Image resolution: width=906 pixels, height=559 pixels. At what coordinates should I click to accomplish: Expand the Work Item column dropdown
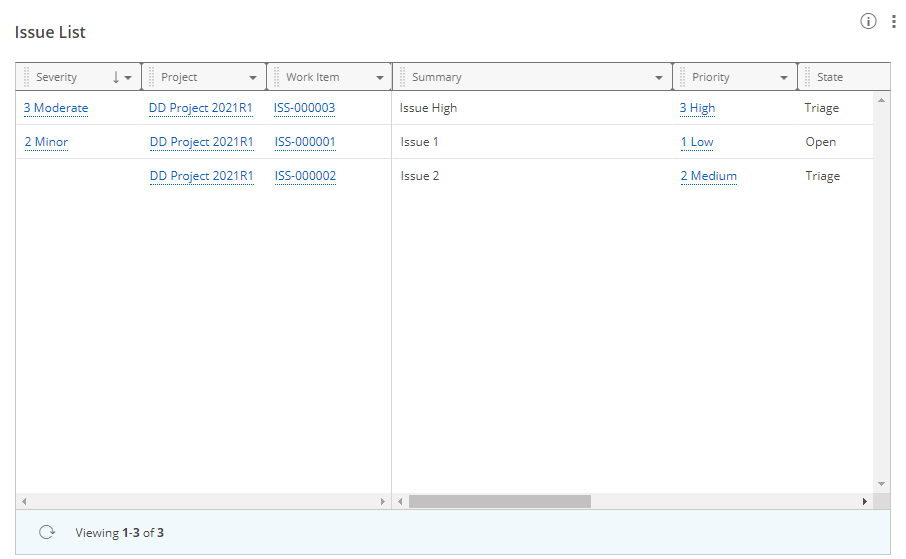(x=380, y=78)
